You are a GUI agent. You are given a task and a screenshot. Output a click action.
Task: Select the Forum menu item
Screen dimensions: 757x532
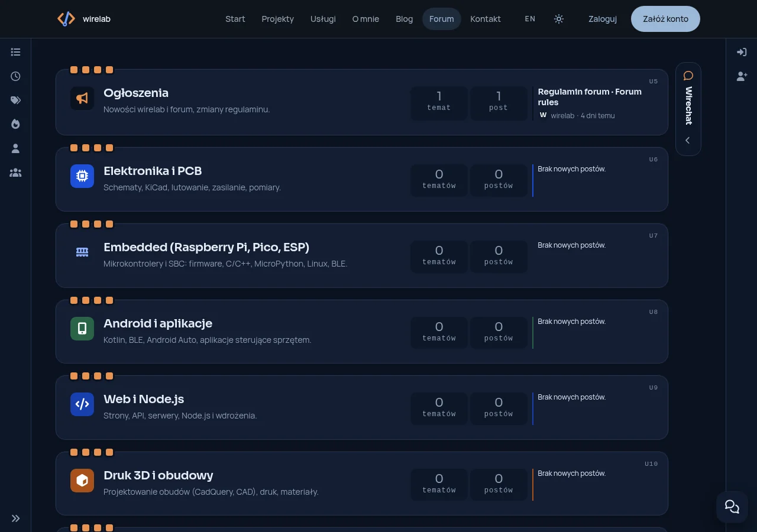[442, 19]
